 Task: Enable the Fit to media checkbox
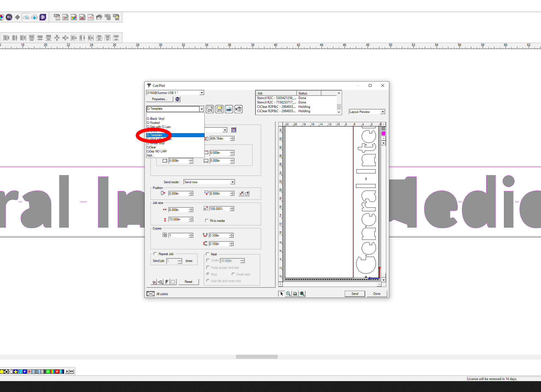pyautogui.click(x=207, y=220)
